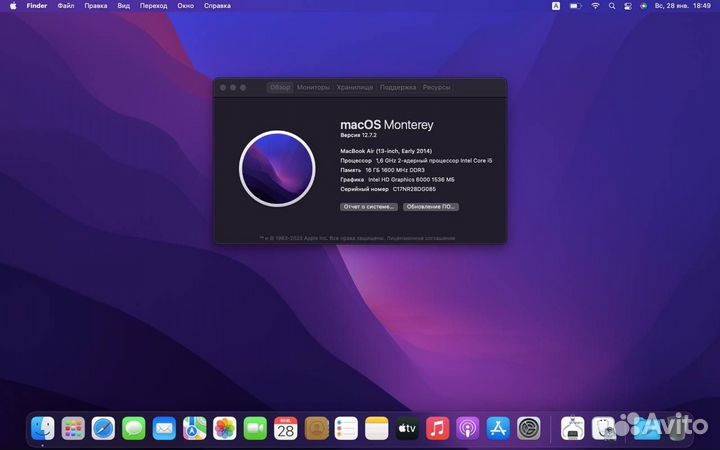Click version text 'Версия 12.7.2'
The height and width of the screenshot is (450, 720).
tap(358, 135)
